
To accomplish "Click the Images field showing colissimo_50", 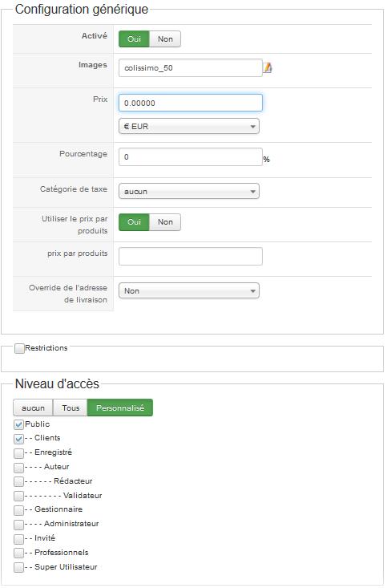I will pos(191,68).
